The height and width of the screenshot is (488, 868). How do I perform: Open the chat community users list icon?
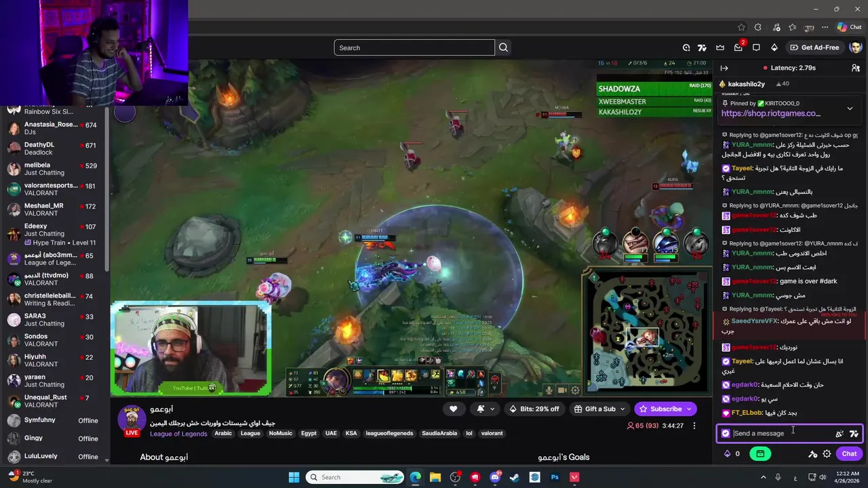(855, 68)
